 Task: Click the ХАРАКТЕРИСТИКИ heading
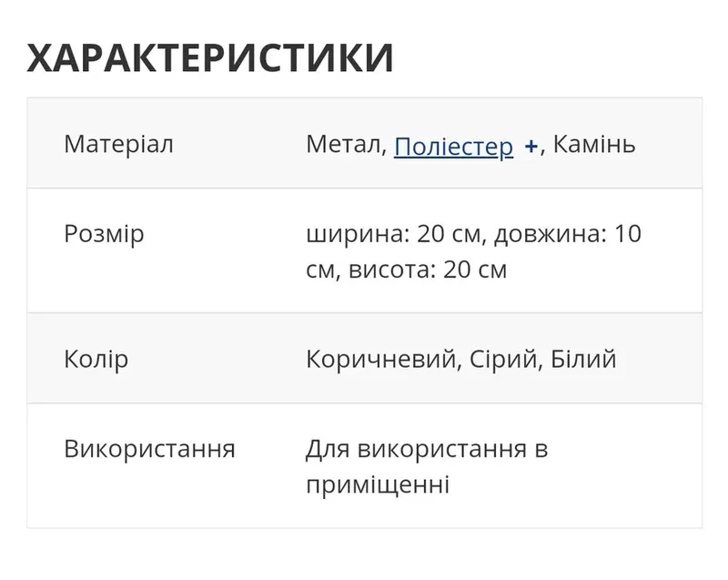click(210, 58)
